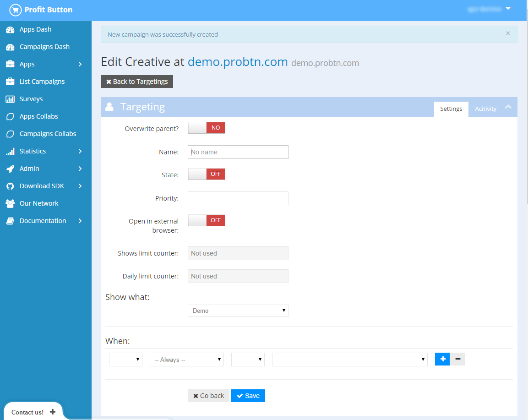This screenshot has height=420, width=528.
Task: Follow the demo.probtn.com blue link
Action: 238,62
